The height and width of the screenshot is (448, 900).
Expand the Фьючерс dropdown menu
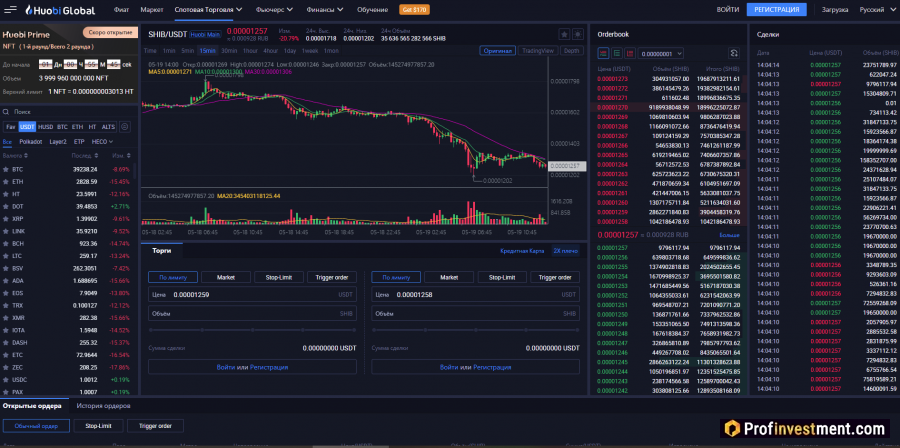274,10
